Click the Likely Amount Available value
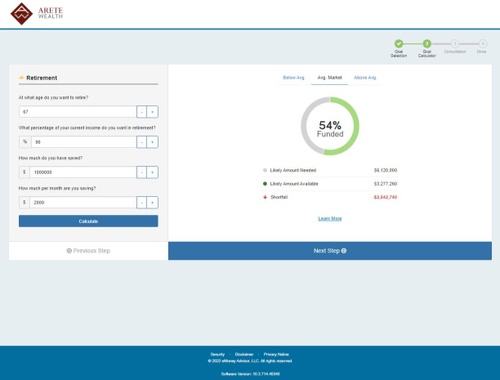 (x=385, y=184)
